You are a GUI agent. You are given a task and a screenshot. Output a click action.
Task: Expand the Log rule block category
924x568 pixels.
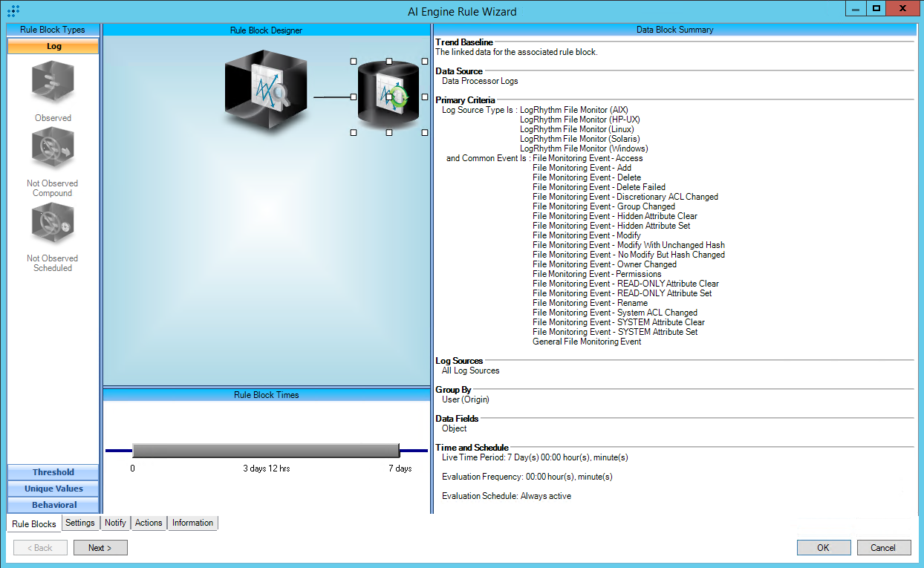pyautogui.click(x=53, y=46)
